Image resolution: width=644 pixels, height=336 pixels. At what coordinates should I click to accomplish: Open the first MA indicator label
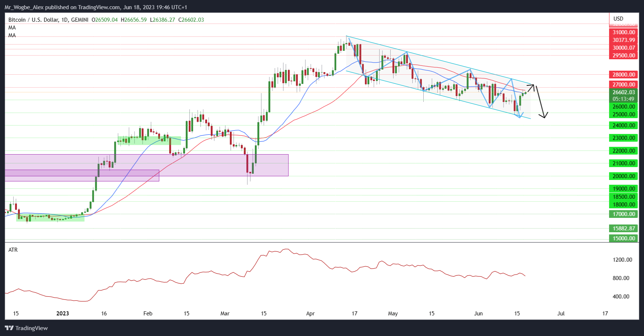[12, 28]
